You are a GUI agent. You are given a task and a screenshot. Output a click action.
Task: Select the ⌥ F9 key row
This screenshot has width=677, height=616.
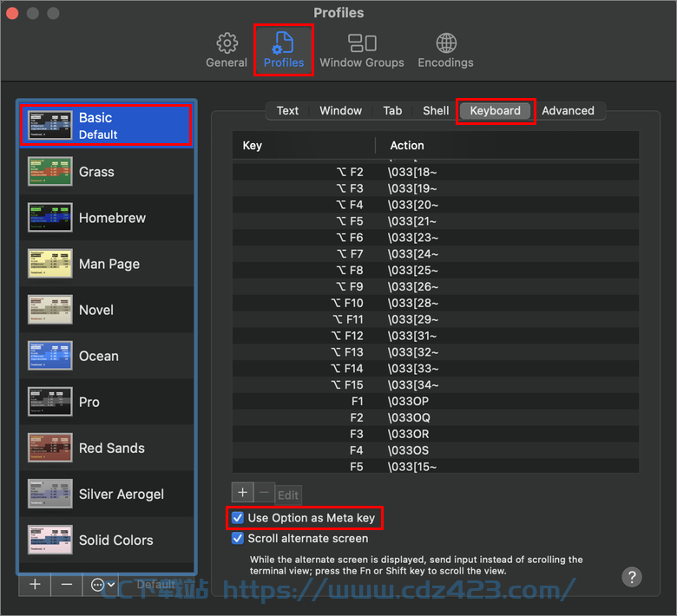pos(436,287)
